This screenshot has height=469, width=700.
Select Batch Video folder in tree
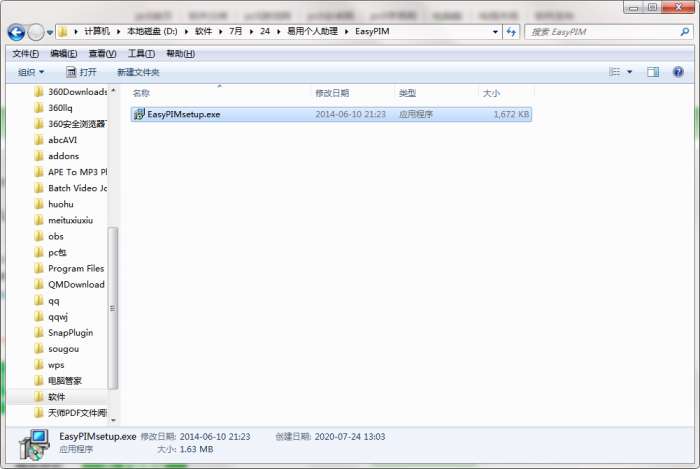tap(71, 188)
